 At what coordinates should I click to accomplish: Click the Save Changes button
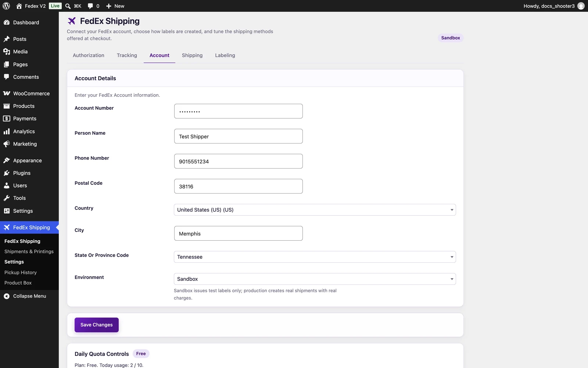click(97, 325)
